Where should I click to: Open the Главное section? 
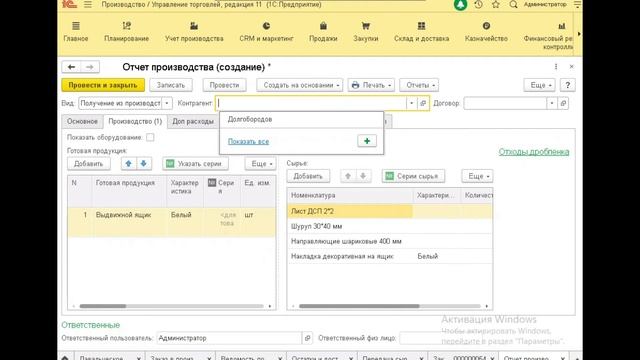[76, 32]
